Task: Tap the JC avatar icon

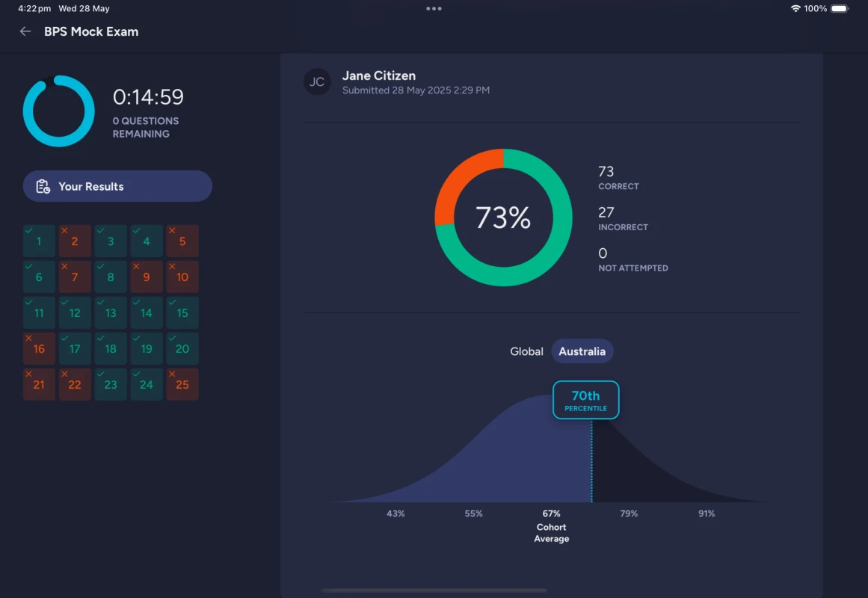Action: [x=317, y=81]
